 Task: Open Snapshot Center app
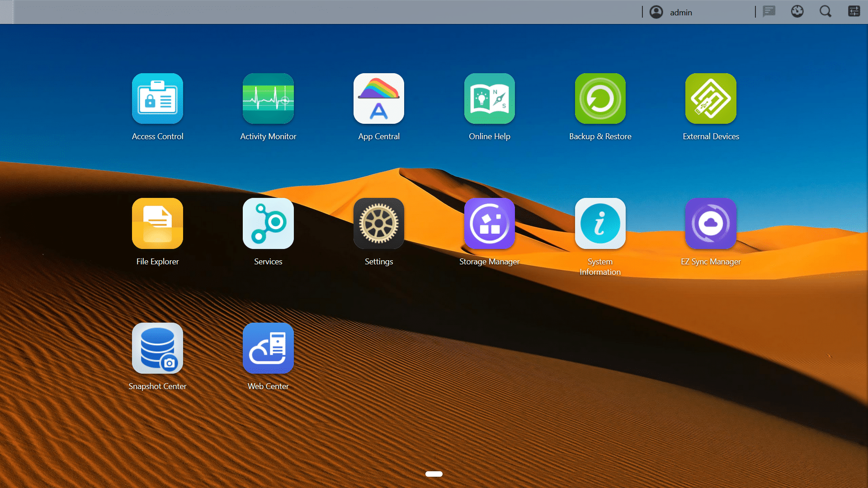[157, 348]
